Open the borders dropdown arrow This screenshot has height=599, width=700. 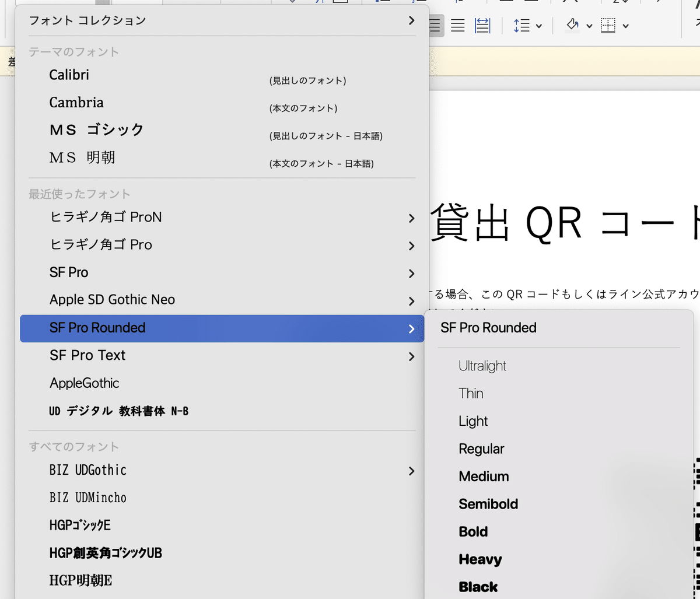625,26
